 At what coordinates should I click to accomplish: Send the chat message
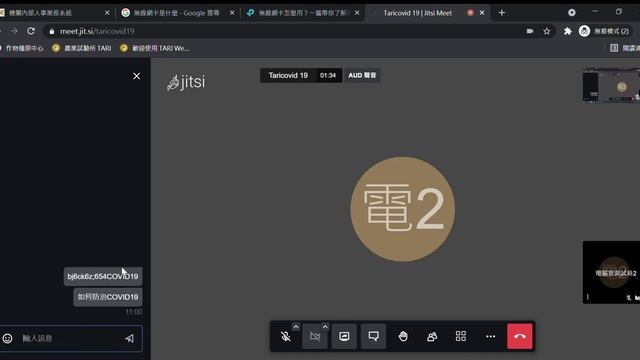tap(130, 338)
